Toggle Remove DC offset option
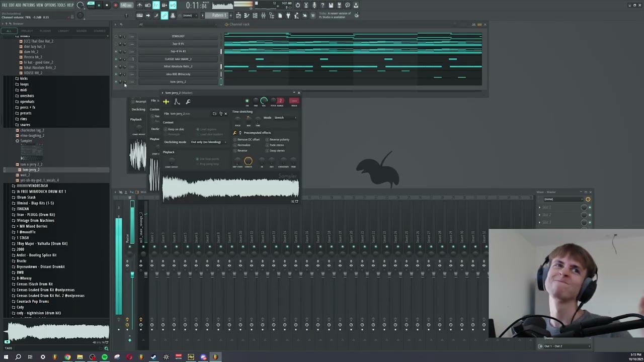The height and width of the screenshot is (362, 644). pyautogui.click(x=247, y=139)
